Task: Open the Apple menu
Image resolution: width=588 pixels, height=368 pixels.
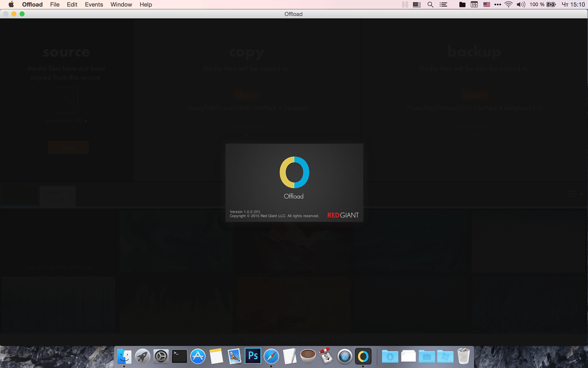Action: [x=11, y=4]
